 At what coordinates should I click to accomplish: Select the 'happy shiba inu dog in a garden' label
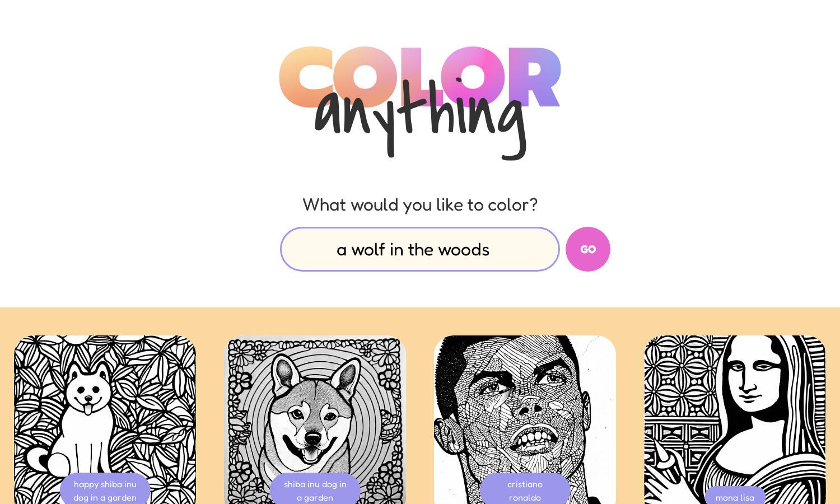click(x=105, y=491)
